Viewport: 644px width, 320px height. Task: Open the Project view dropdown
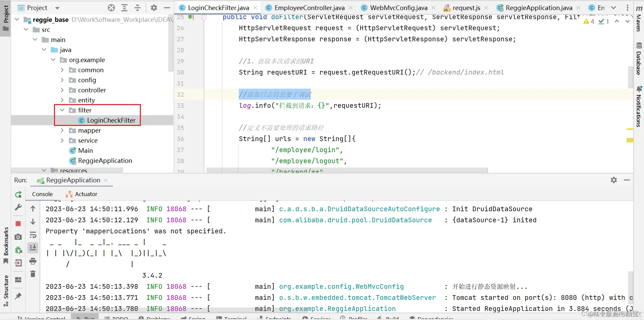coord(57,8)
